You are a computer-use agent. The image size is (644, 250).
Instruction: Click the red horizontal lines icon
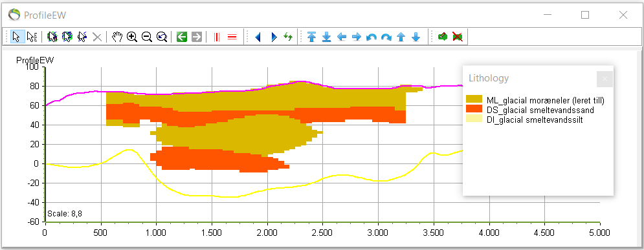tap(232, 37)
